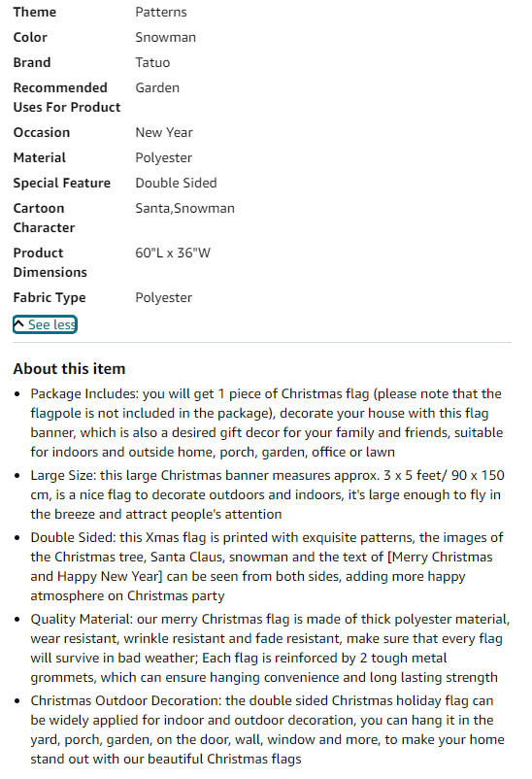
Task: Click the upward chevron beside See less
Action: (18, 324)
